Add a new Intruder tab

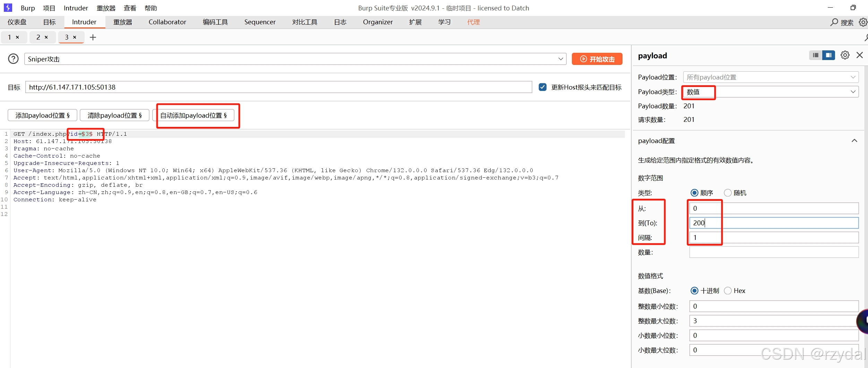click(x=93, y=37)
